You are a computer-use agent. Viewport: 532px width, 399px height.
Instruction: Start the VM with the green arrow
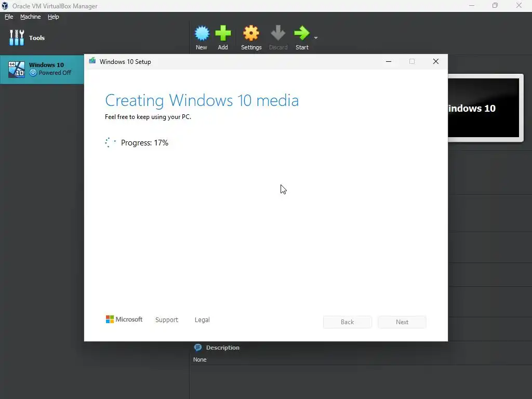[302, 33]
